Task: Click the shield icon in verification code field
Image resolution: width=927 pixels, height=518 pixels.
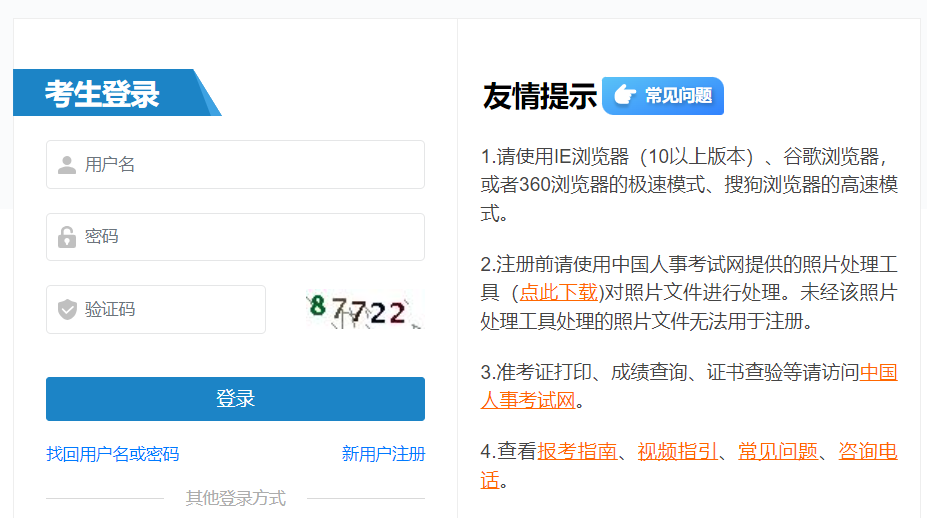Action: (67, 310)
